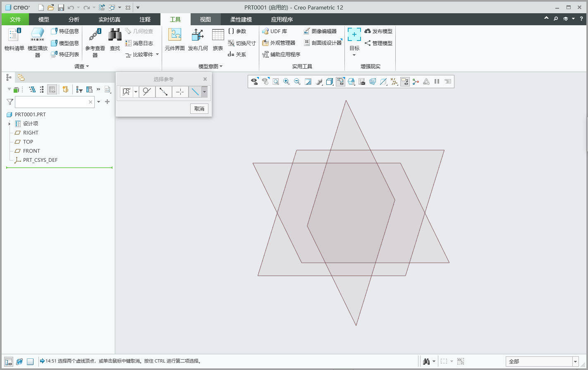Switch to the 视图 tab
The height and width of the screenshot is (370, 588).
[206, 19]
